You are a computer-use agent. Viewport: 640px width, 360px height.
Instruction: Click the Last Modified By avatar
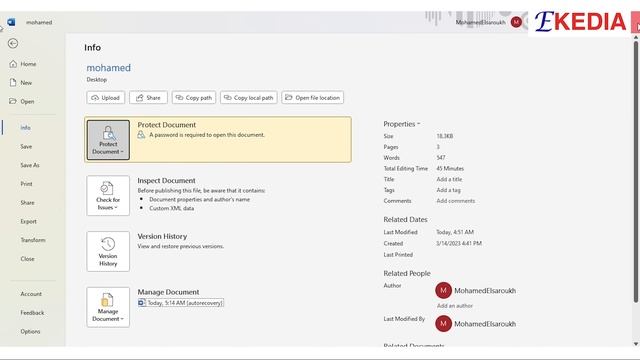(x=443, y=324)
